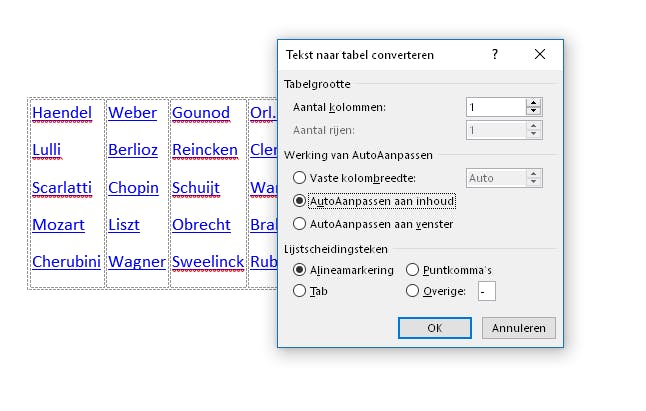Choose Alineamarkering as separator
The height and width of the screenshot is (411, 646).
pyautogui.click(x=299, y=270)
